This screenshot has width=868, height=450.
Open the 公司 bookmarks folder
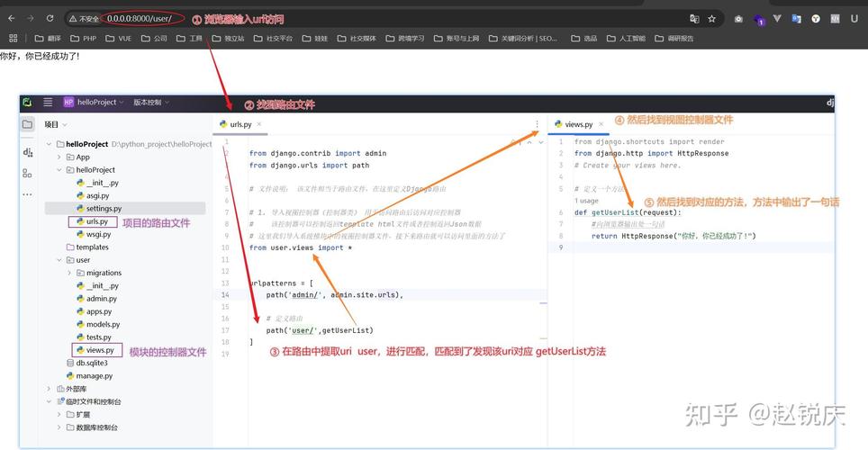pos(154,38)
